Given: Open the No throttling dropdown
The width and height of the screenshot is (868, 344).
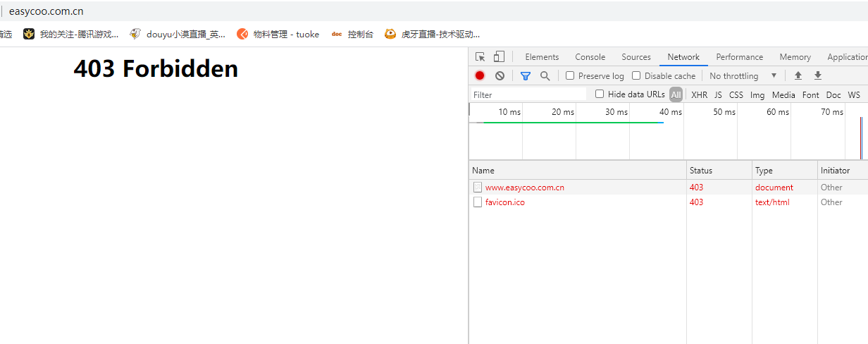Looking at the screenshot, I should tap(743, 75).
